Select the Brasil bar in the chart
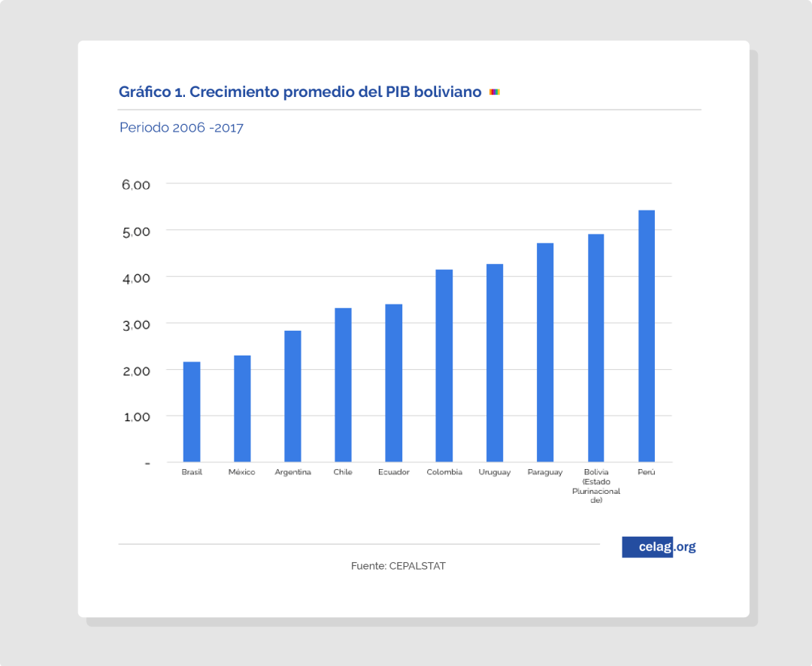Viewport: 812px width, 666px height. pyautogui.click(x=192, y=412)
